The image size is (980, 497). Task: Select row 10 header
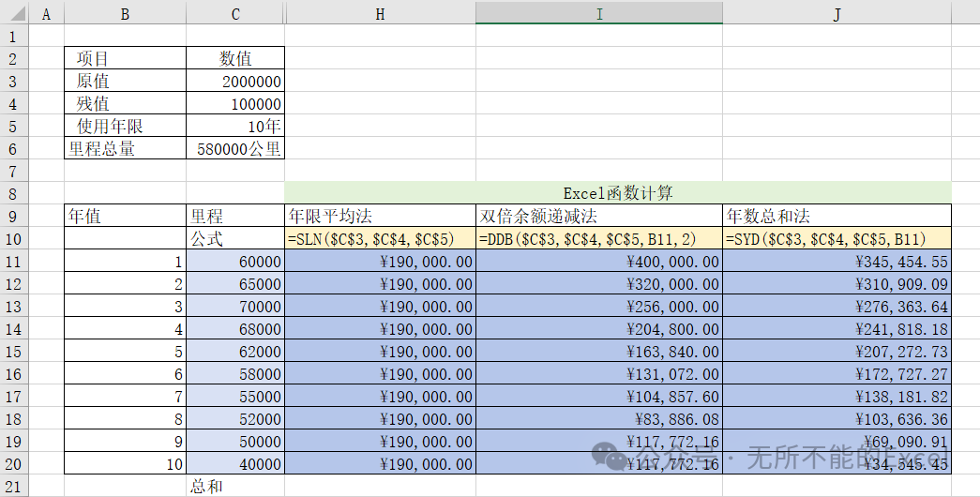(x=14, y=238)
